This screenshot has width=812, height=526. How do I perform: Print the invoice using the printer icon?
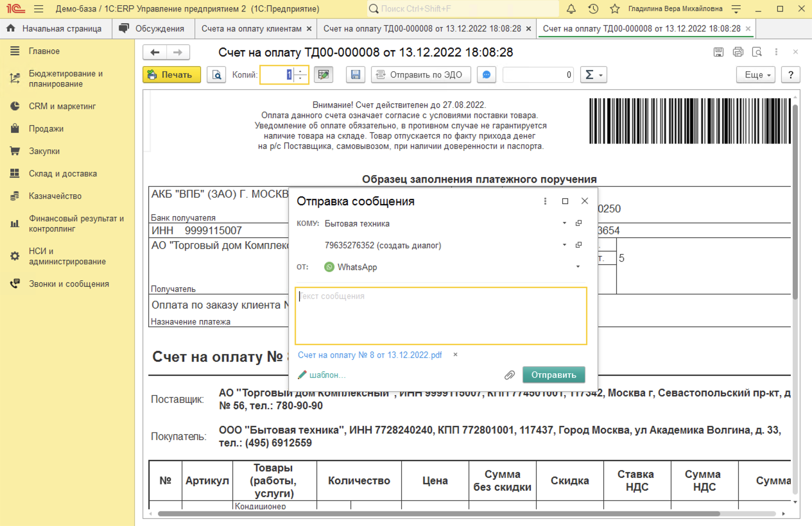pos(738,52)
